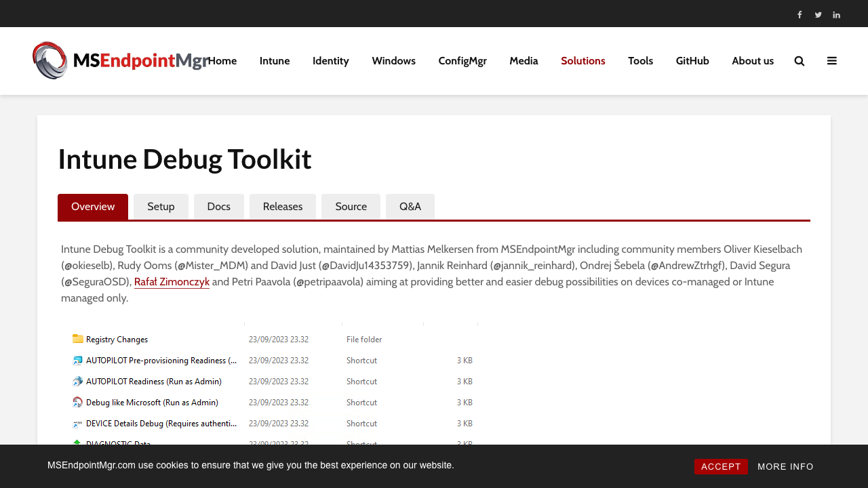The width and height of the screenshot is (868, 488).
Task: Open the Windows menu
Action: click(394, 61)
